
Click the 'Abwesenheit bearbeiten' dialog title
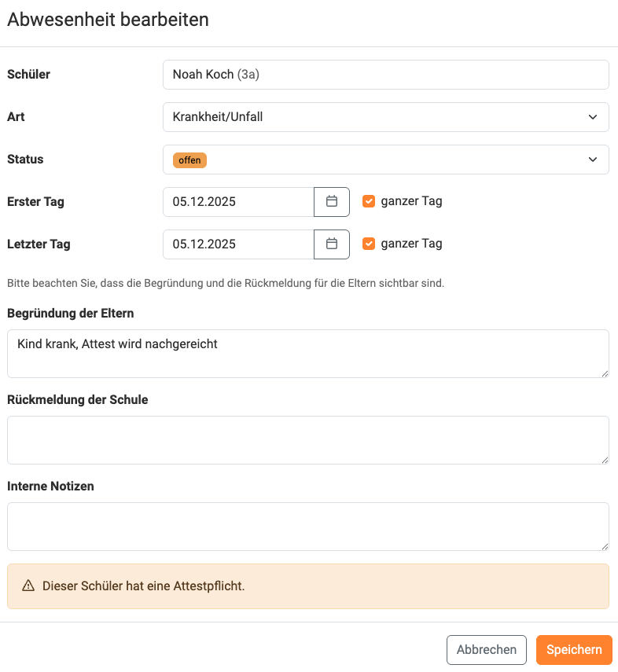point(108,20)
